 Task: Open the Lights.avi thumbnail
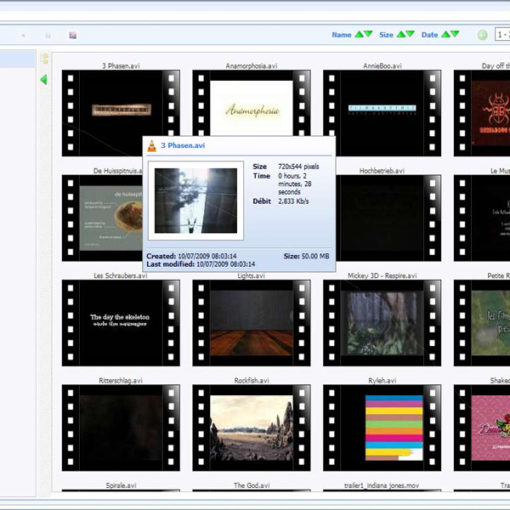pos(251,323)
